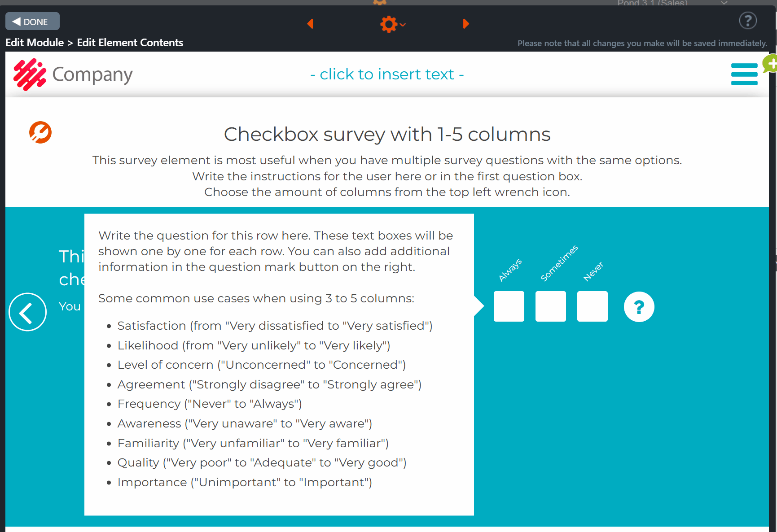This screenshot has height=532, width=777.
Task: Open the Pond 3.1 (Sales) dropdown
Action: pos(672,3)
